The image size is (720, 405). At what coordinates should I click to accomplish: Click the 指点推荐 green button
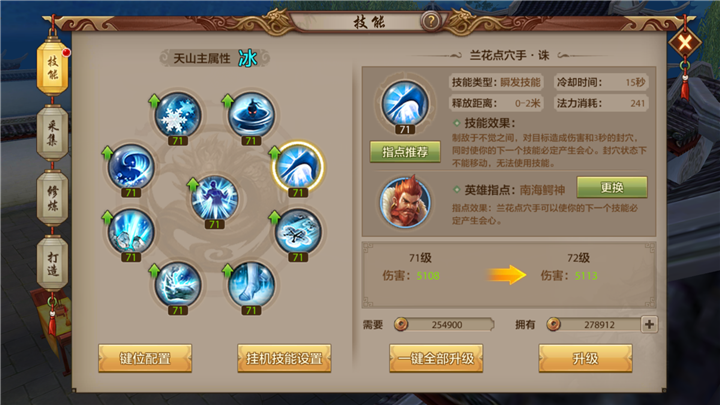pos(405,152)
